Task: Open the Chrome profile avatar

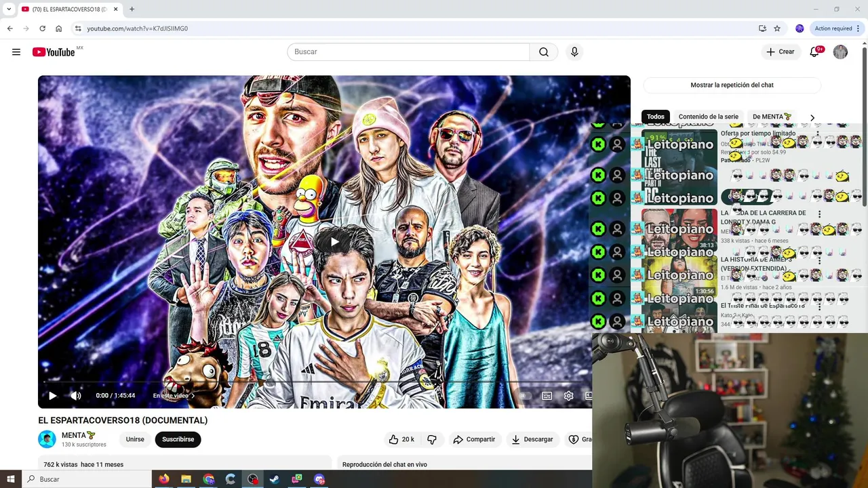Action: [800, 28]
